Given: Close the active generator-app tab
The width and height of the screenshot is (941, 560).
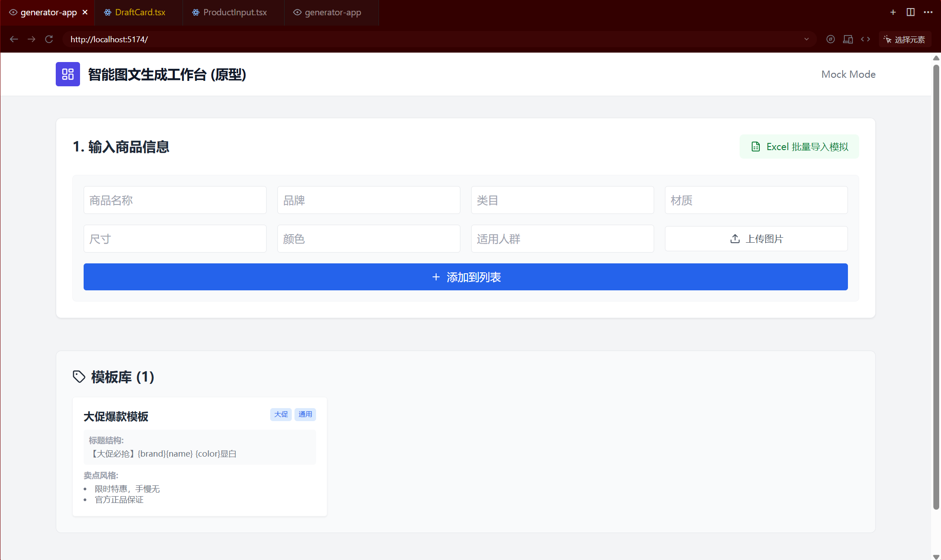Looking at the screenshot, I should point(85,12).
